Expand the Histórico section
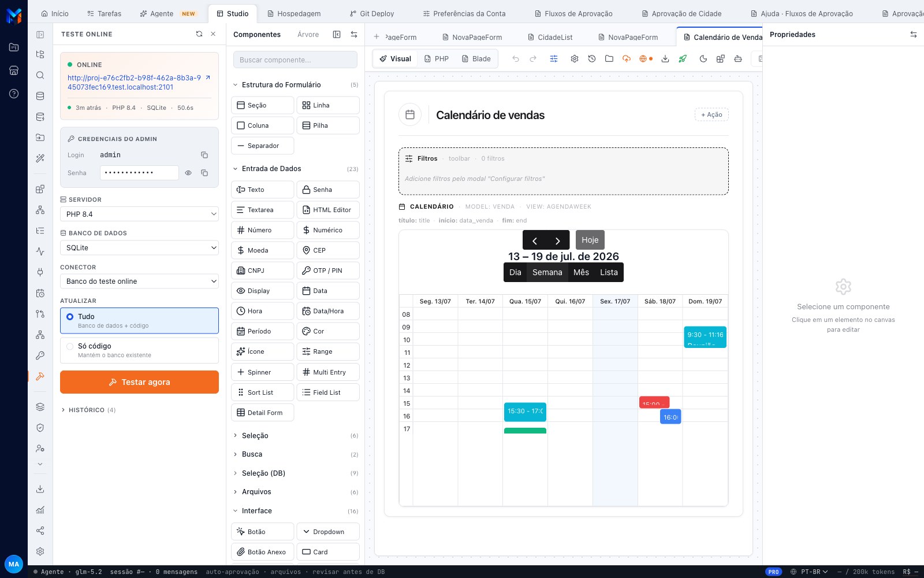The image size is (924, 578). click(x=88, y=410)
